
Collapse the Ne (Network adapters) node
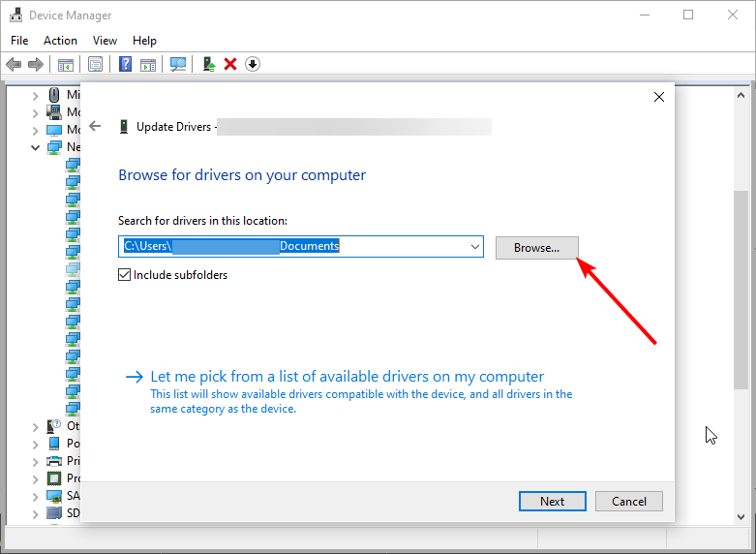pyautogui.click(x=35, y=147)
